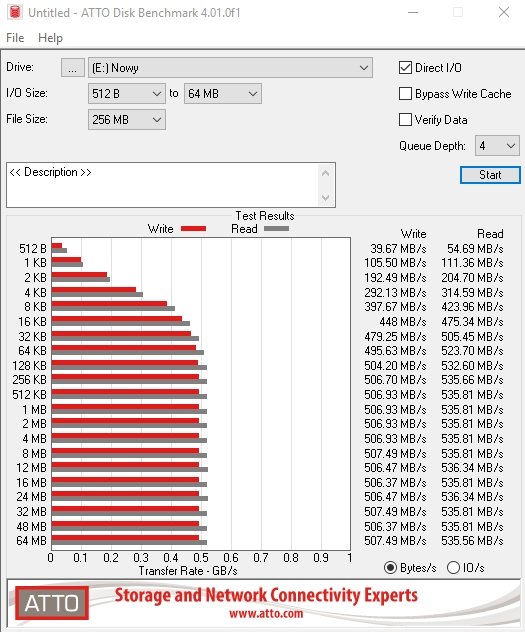The image size is (525, 632).
Task: Expand the 64 MB maximum I/O size dropdown
Action: coord(223,94)
